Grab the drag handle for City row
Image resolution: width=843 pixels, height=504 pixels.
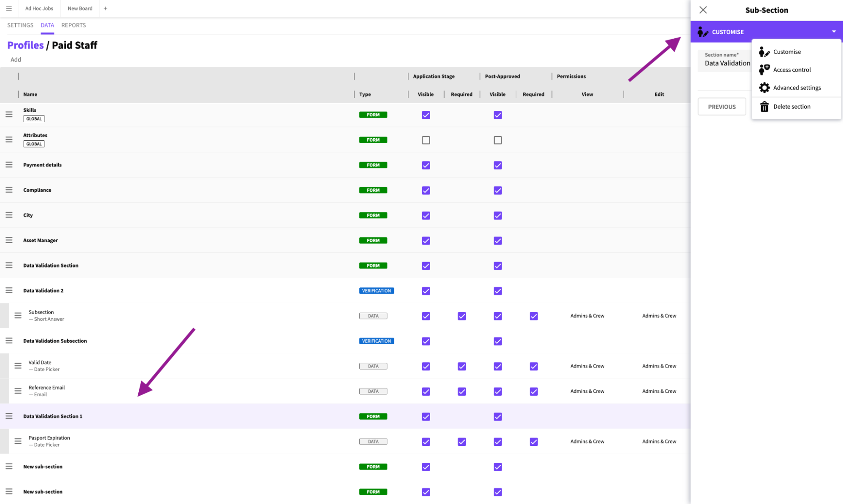coord(9,215)
